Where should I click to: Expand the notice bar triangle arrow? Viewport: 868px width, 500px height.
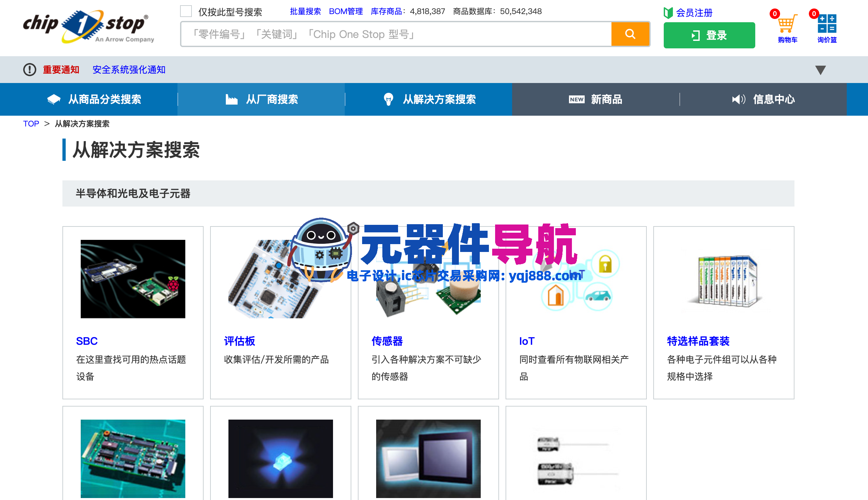pos(821,70)
